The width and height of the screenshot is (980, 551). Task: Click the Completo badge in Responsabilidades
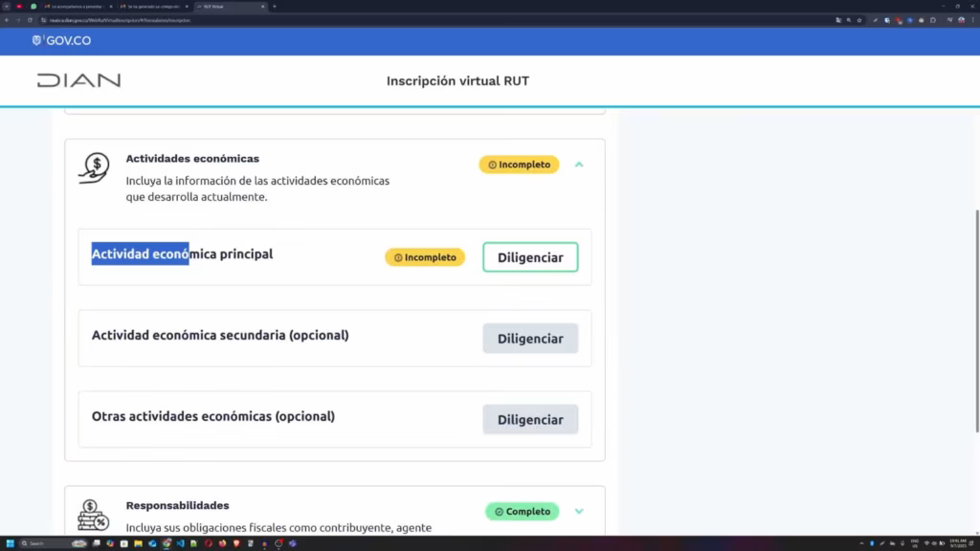522,511
